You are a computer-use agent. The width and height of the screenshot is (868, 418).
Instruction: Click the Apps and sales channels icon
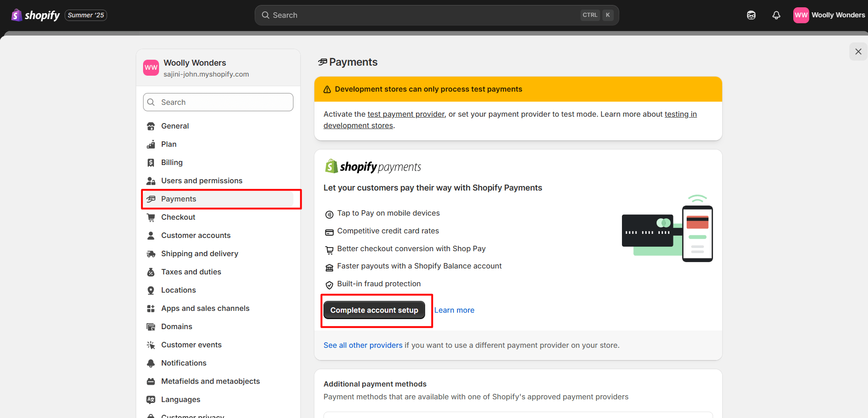151,309
